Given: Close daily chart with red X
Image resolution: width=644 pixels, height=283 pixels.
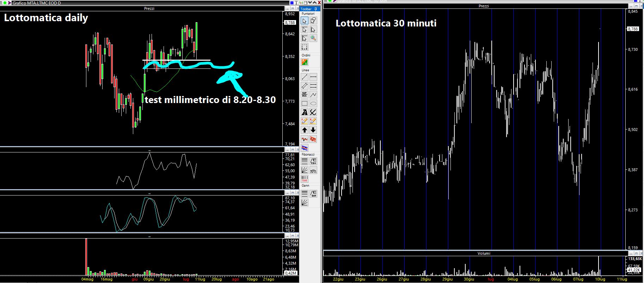Looking at the screenshot, I should [319, 3].
